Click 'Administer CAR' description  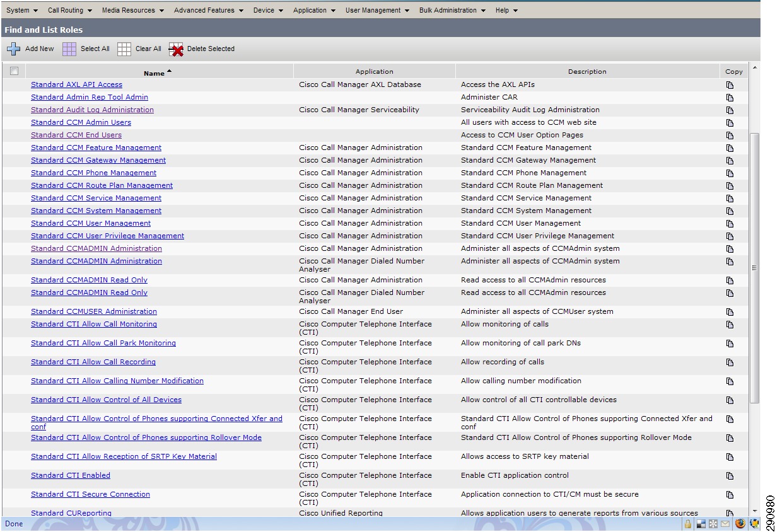pos(489,97)
